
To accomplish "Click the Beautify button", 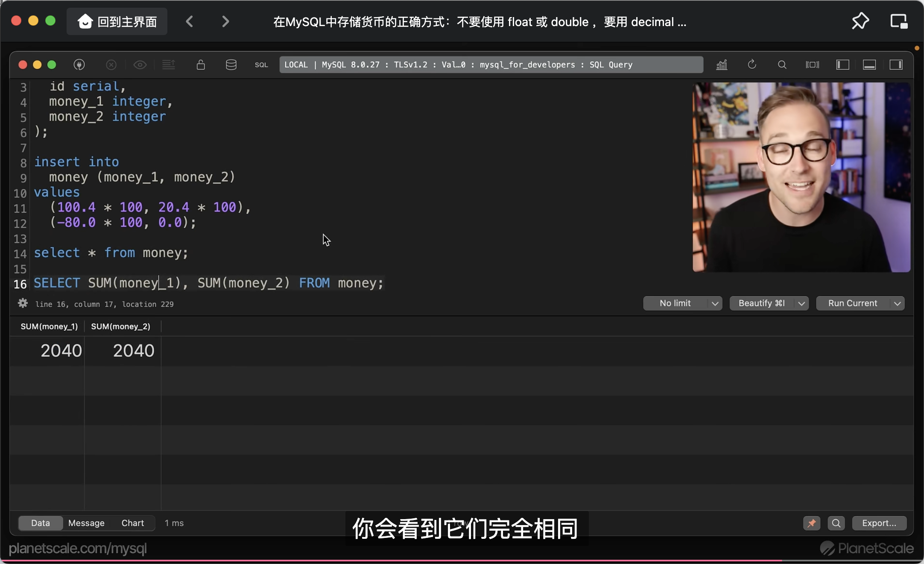I will click(761, 303).
